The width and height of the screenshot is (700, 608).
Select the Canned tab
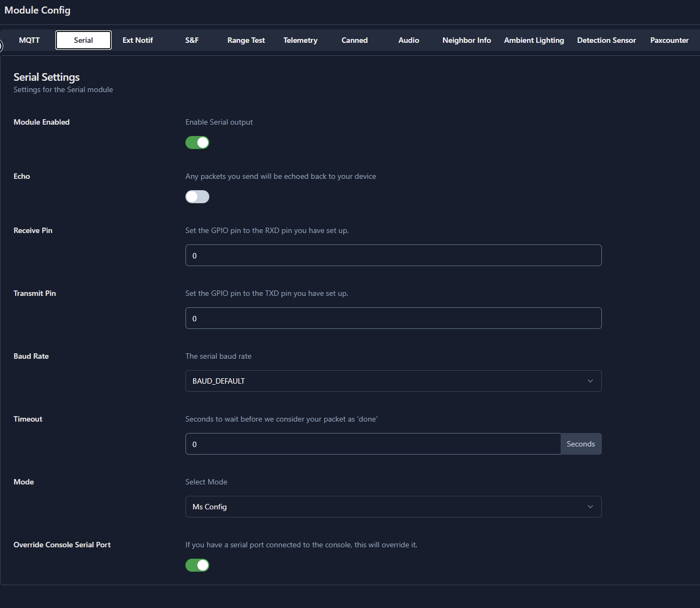355,40
